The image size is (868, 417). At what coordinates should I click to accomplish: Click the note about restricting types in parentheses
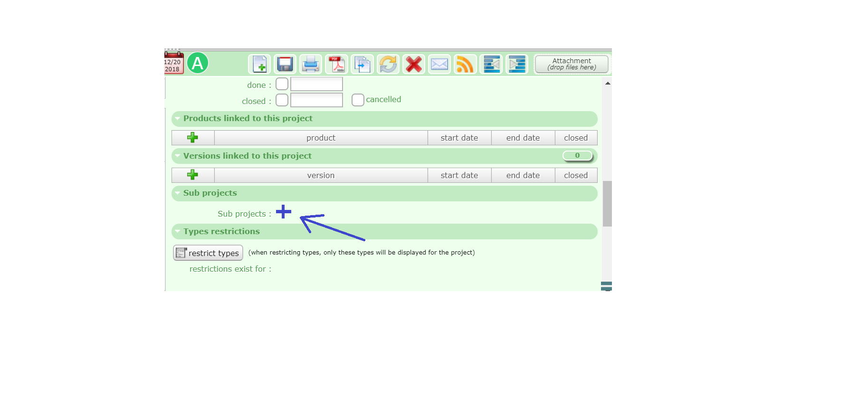[x=362, y=252]
